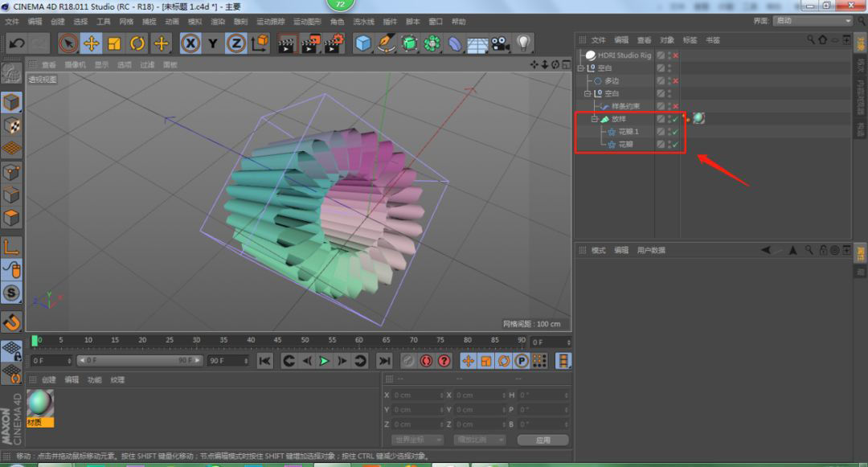Screen dimensions: 868x467
Task: Add a light bulb object
Action: (523, 43)
